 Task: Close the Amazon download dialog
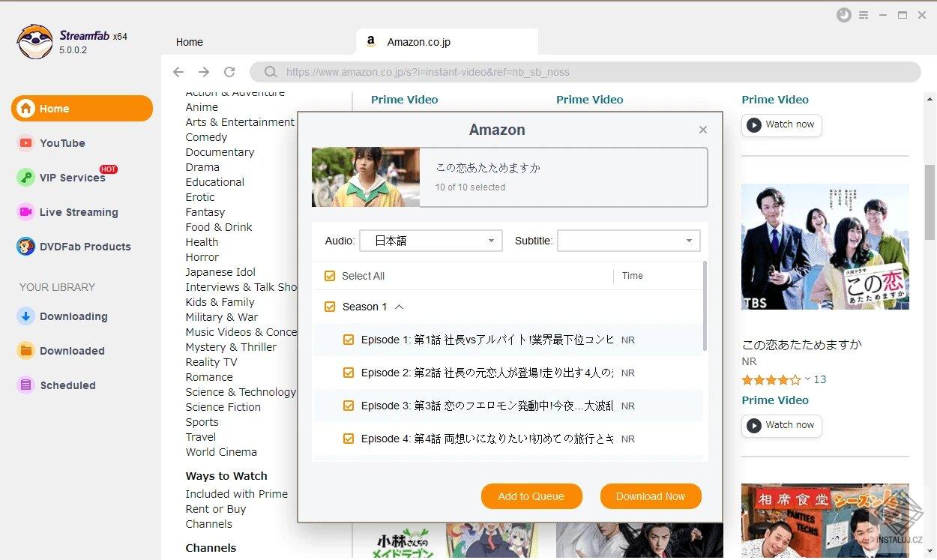(x=703, y=130)
